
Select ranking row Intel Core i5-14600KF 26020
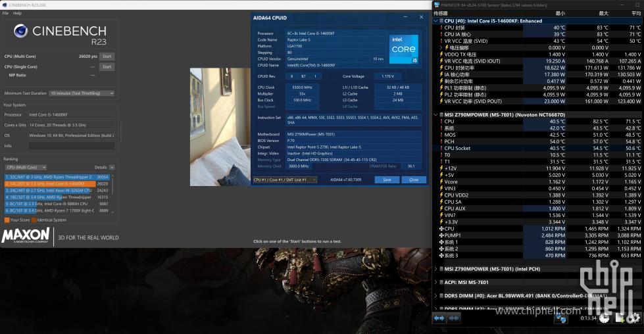click(57, 184)
